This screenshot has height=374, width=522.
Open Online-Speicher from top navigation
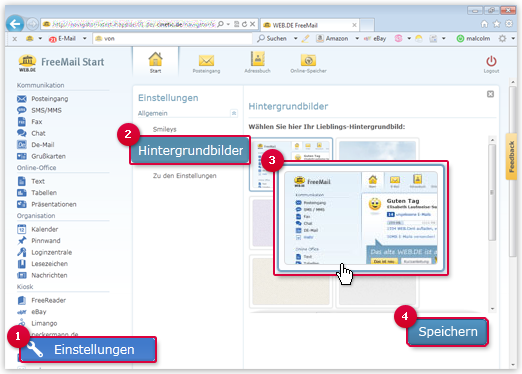(x=308, y=63)
